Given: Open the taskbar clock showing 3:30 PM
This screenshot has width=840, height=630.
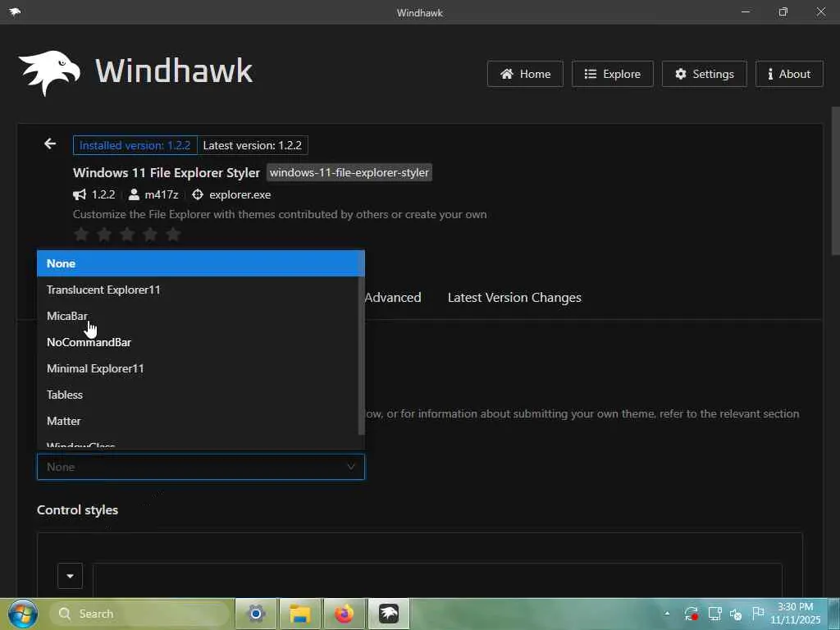Looking at the screenshot, I should [x=796, y=614].
